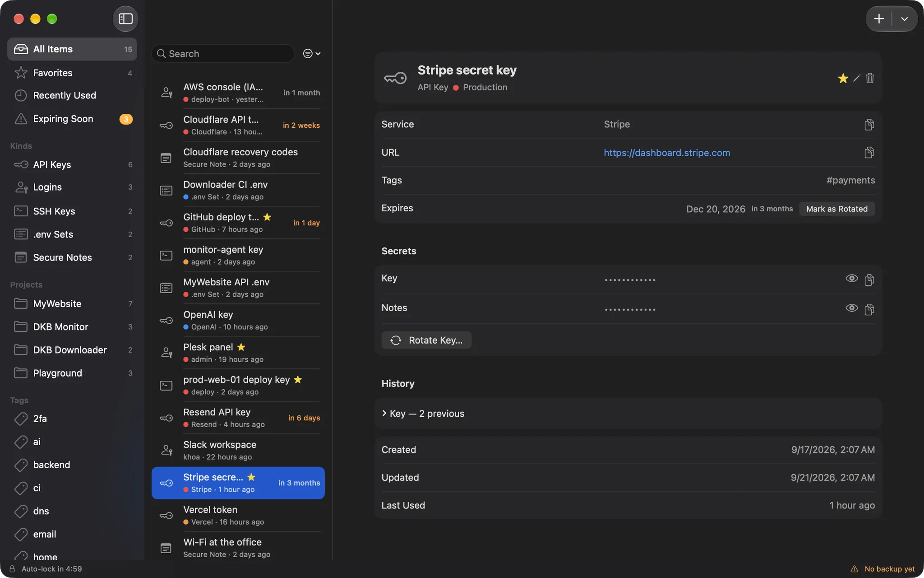924x578 pixels.
Task: Copy the Key secret
Action: [869, 280]
